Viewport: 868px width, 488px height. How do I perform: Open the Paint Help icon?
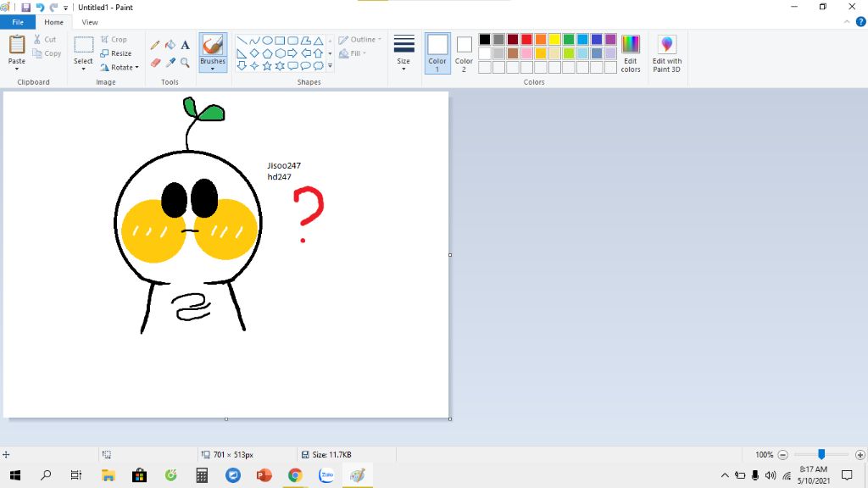861,22
